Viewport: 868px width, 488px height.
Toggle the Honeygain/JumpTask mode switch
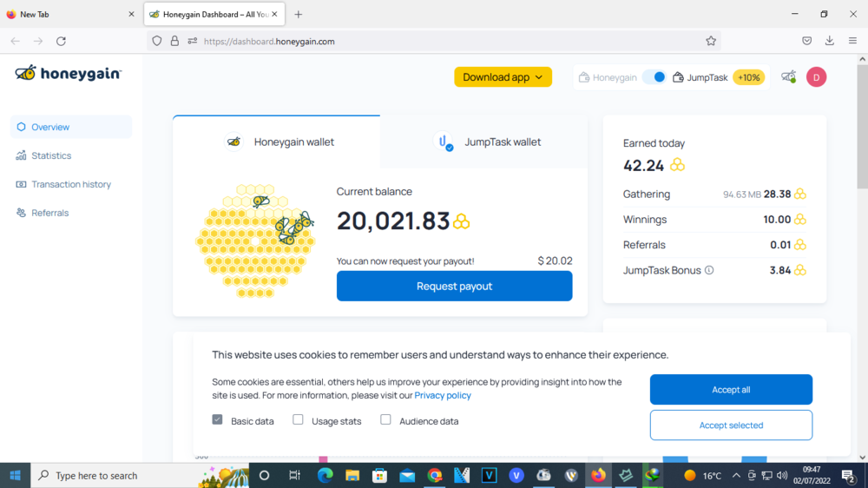[x=655, y=77]
